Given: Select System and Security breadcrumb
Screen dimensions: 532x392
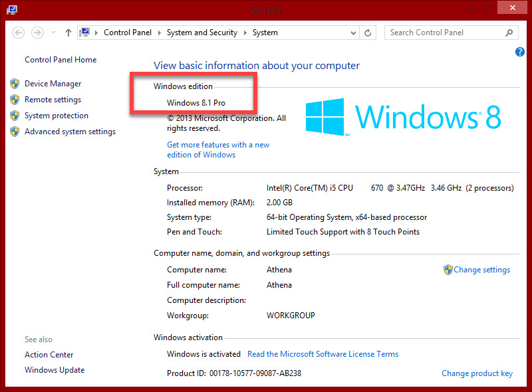Looking at the screenshot, I should point(202,33).
